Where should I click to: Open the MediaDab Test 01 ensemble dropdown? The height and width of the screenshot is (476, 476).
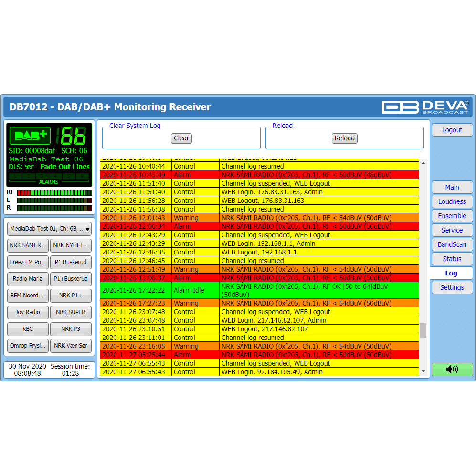[50, 229]
